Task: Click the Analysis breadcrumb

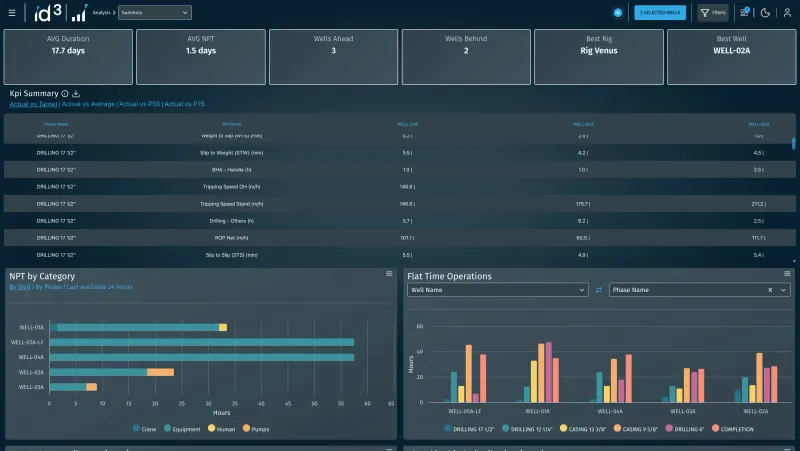Action: click(101, 13)
